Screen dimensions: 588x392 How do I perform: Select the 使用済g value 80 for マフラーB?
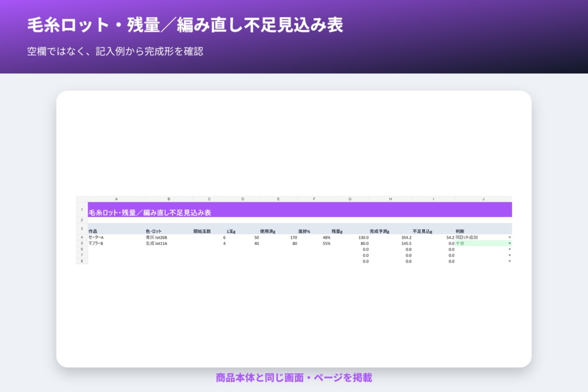click(x=278, y=243)
